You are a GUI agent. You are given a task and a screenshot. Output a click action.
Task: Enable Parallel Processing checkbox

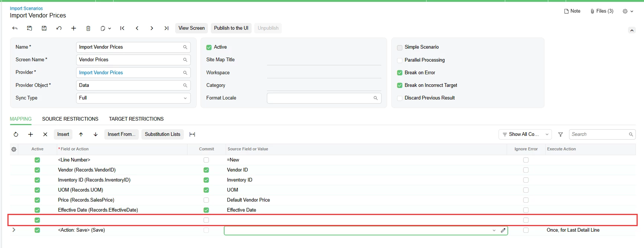coord(400,60)
